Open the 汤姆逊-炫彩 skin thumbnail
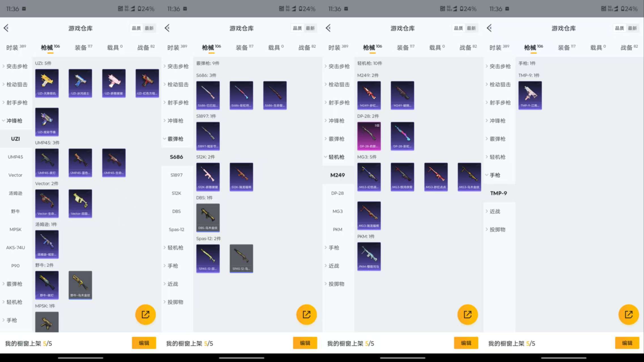Screen dimensions: 644x362 click(x=47, y=244)
